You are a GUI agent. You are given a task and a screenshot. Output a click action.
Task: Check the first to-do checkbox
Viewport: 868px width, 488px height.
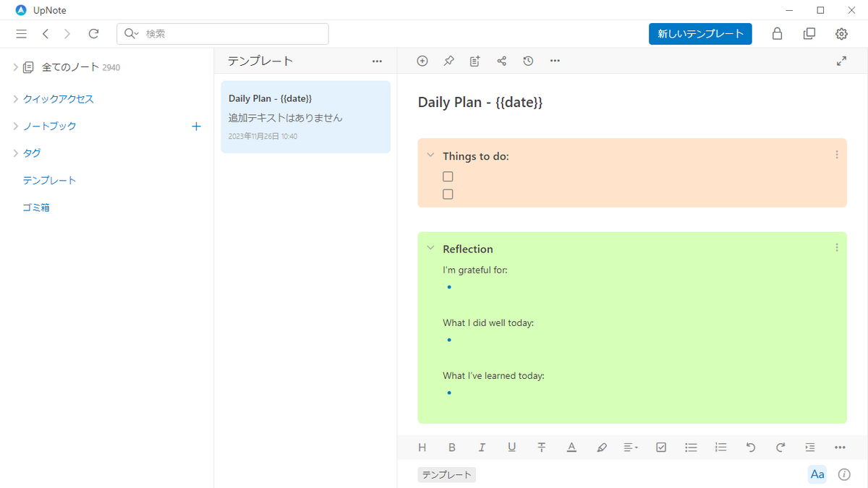coord(448,176)
